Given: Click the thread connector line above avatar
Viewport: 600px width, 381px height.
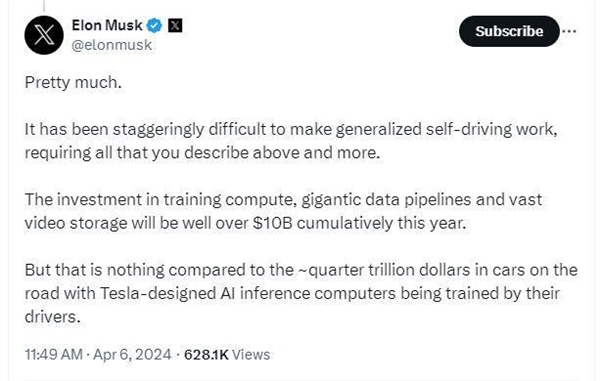Looking at the screenshot, I should 44,5.
